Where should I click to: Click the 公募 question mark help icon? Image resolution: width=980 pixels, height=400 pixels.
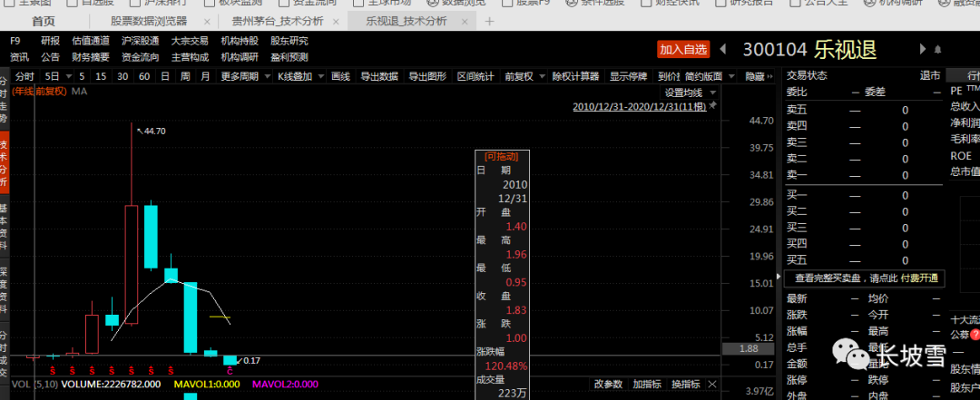975,335
